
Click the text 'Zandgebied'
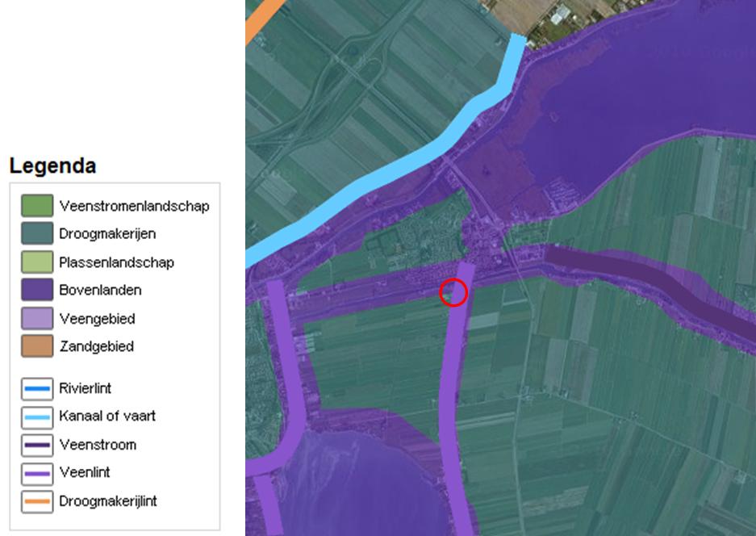pyautogui.click(x=97, y=346)
